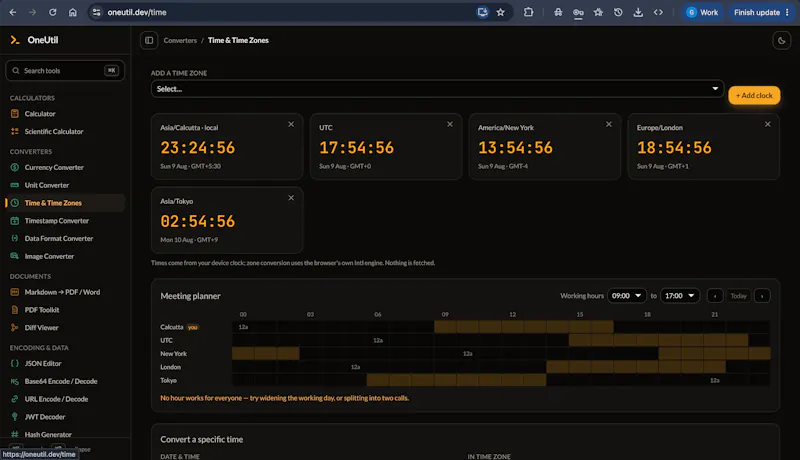The height and width of the screenshot is (460, 800).
Task: Click the 02:54:56 Tokyo time value
Action: tap(197, 221)
